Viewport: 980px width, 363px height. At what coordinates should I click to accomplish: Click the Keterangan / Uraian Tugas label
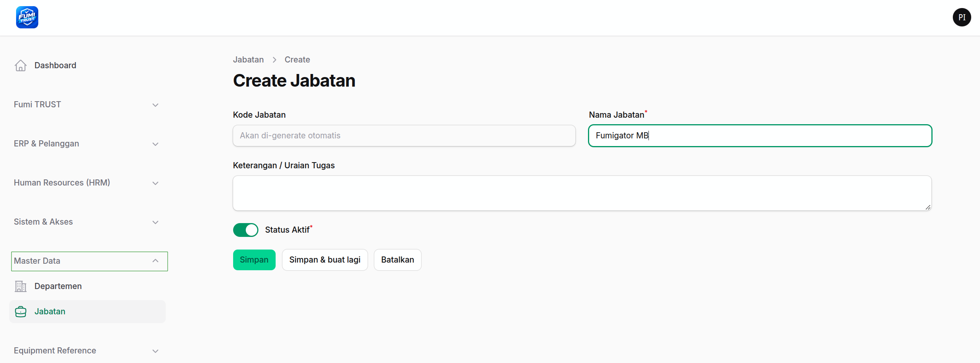[284, 166]
